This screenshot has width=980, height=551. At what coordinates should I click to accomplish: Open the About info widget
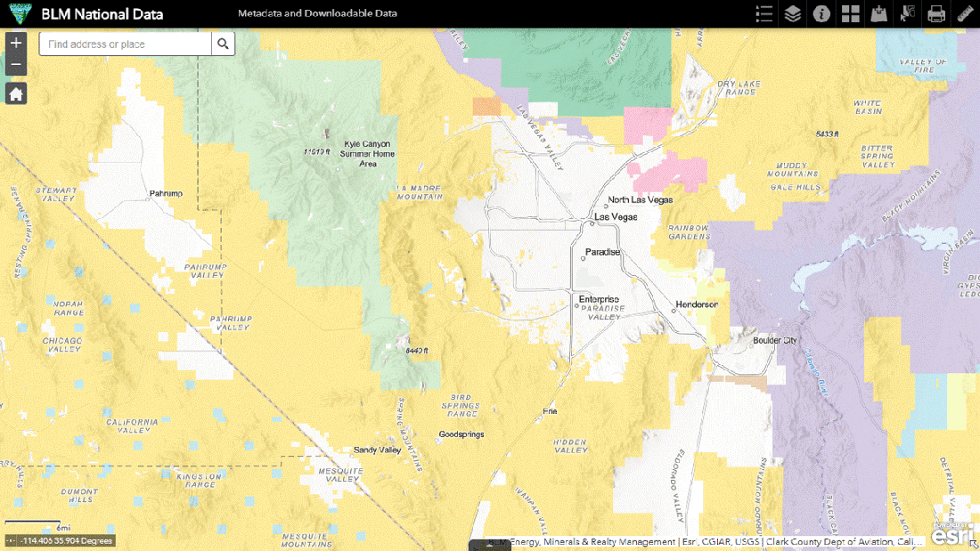821,13
